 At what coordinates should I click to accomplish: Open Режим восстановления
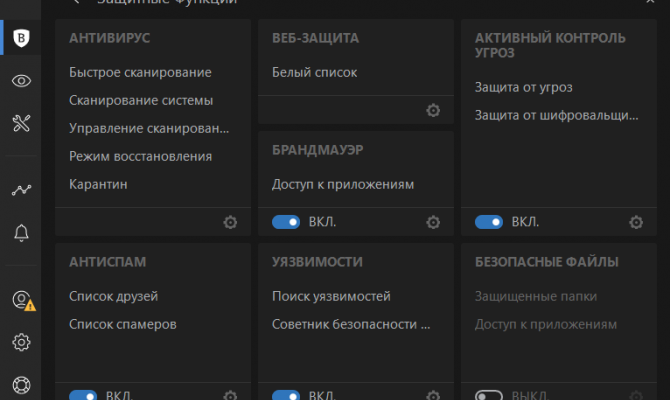[x=141, y=156]
